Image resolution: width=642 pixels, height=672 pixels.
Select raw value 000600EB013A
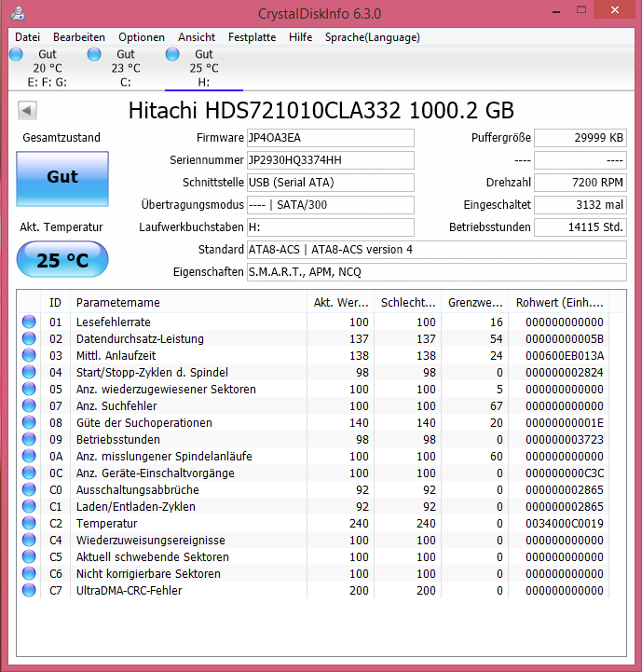point(565,356)
